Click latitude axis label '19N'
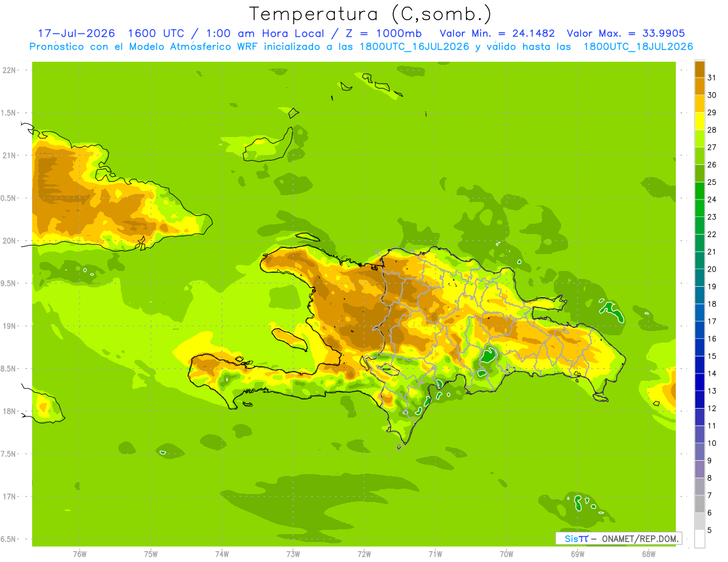This screenshot has width=728, height=562. pos(10,326)
